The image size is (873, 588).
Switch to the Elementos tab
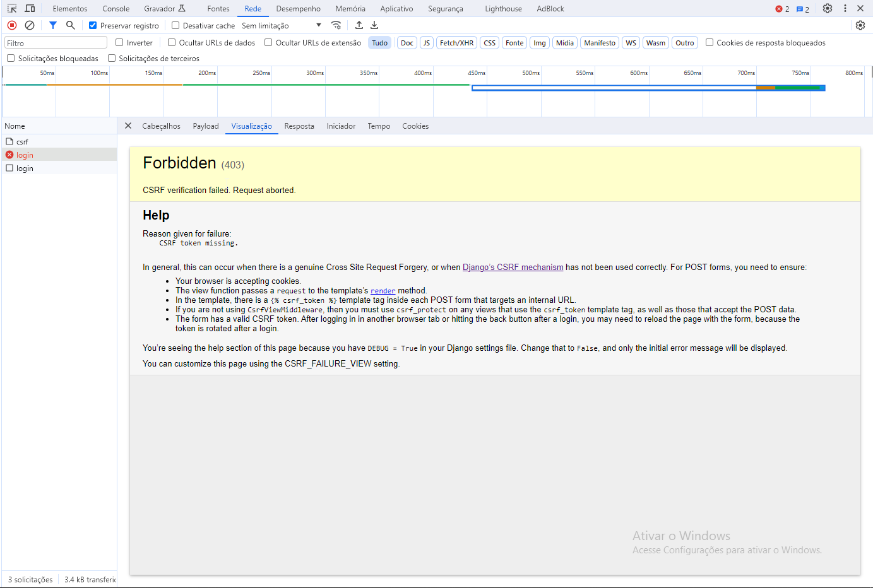[x=70, y=9]
